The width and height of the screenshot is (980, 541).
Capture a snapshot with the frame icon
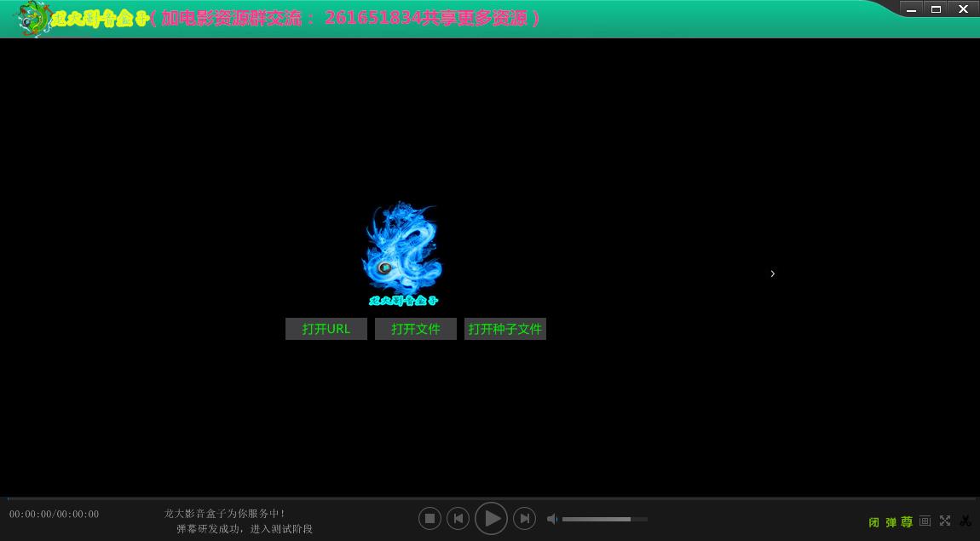click(x=925, y=521)
